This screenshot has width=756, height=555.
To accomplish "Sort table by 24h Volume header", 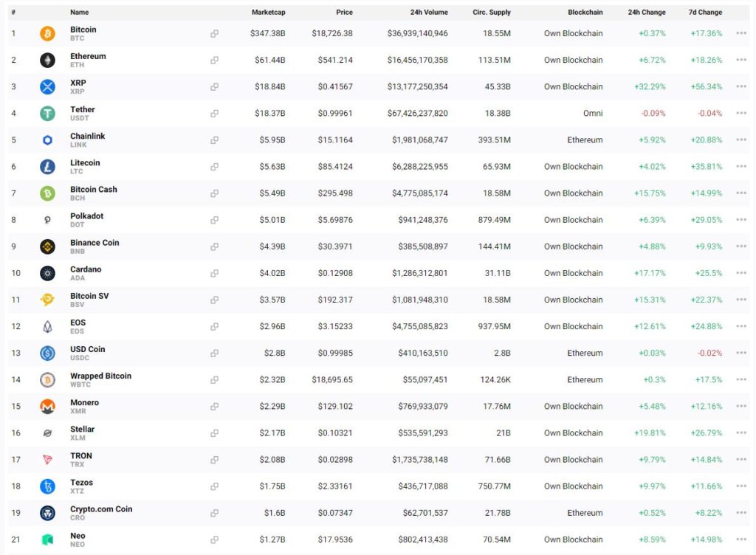I will [429, 12].
